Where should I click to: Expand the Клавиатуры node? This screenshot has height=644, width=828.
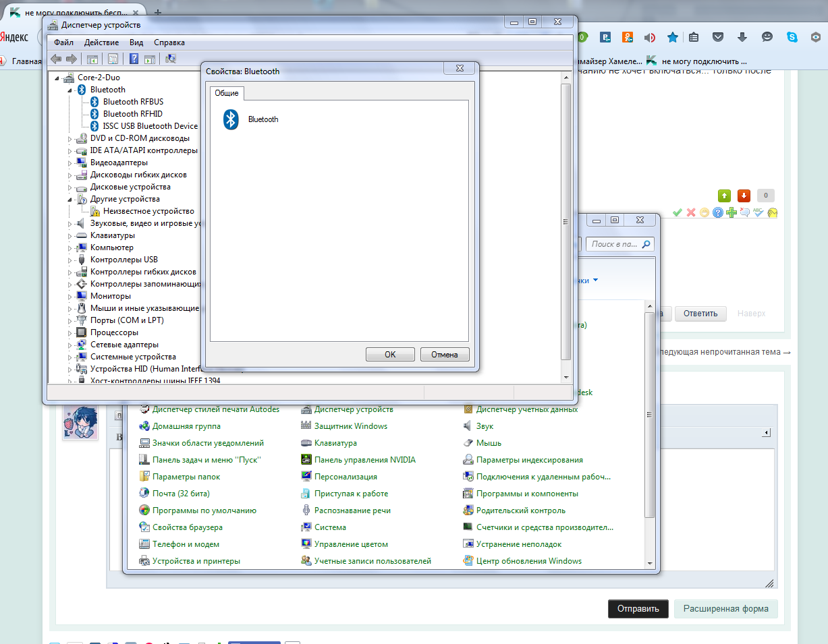click(x=70, y=235)
